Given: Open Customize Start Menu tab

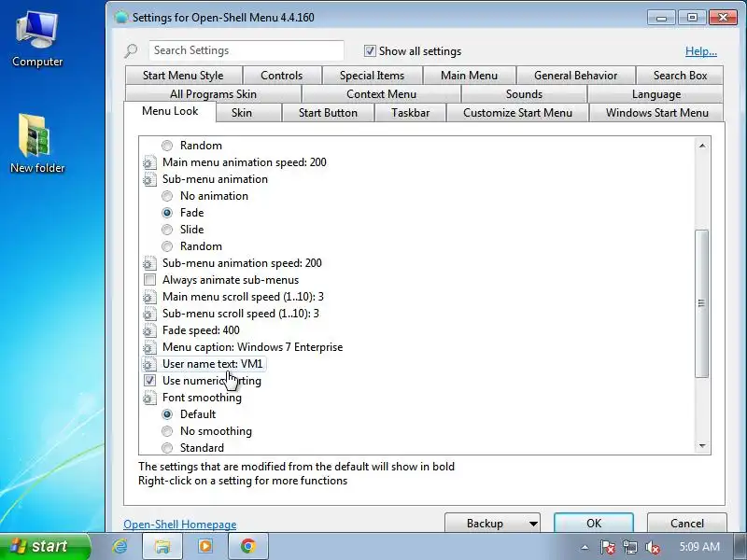Looking at the screenshot, I should 517,113.
